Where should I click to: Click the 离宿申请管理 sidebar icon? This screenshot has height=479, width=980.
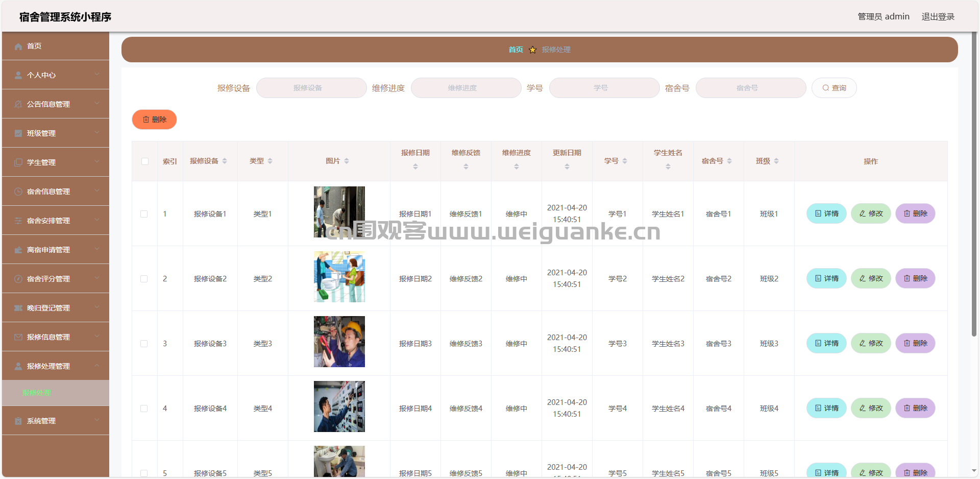coord(18,250)
